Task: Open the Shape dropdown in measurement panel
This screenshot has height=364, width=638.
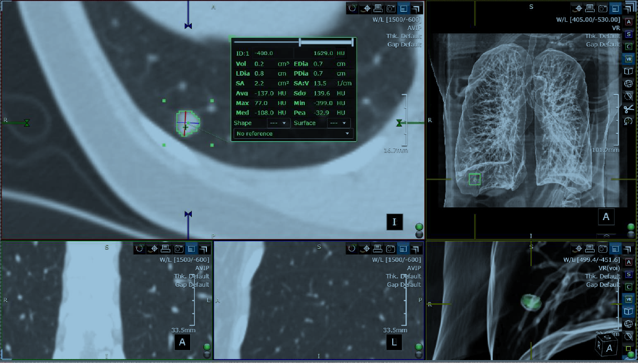Action: coord(279,123)
